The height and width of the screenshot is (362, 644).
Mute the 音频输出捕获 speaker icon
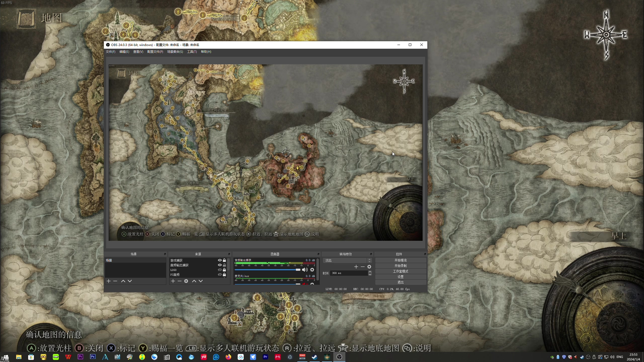point(305,270)
